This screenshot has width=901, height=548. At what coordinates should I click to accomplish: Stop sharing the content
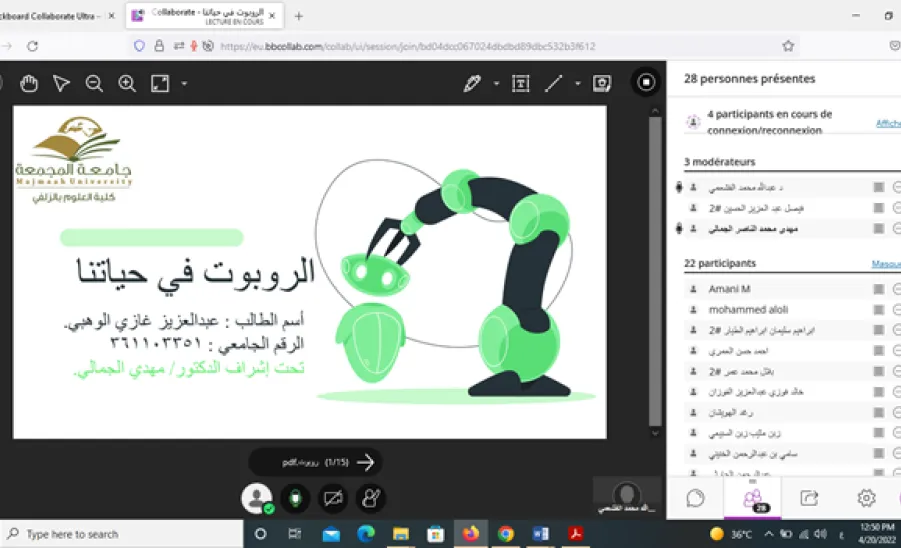[646, 83]
